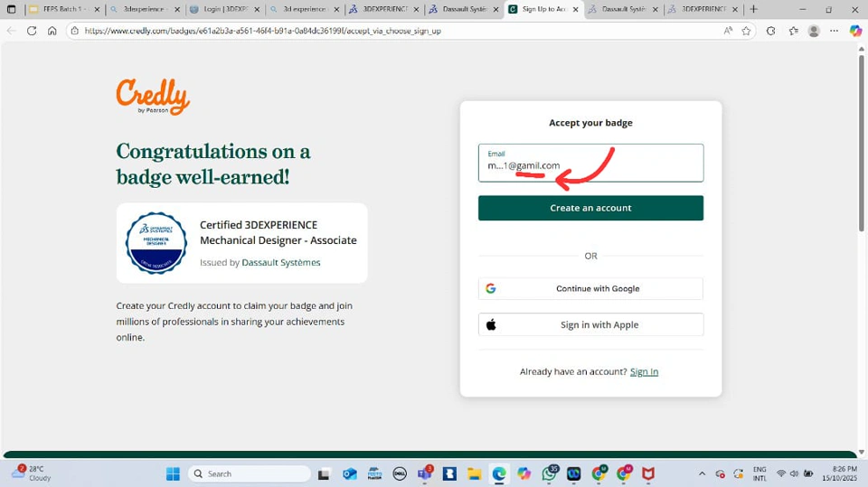This screenshot has height=487, width=868.
Task: Show hidden system tray icons chevron
Action: (702, 473)
